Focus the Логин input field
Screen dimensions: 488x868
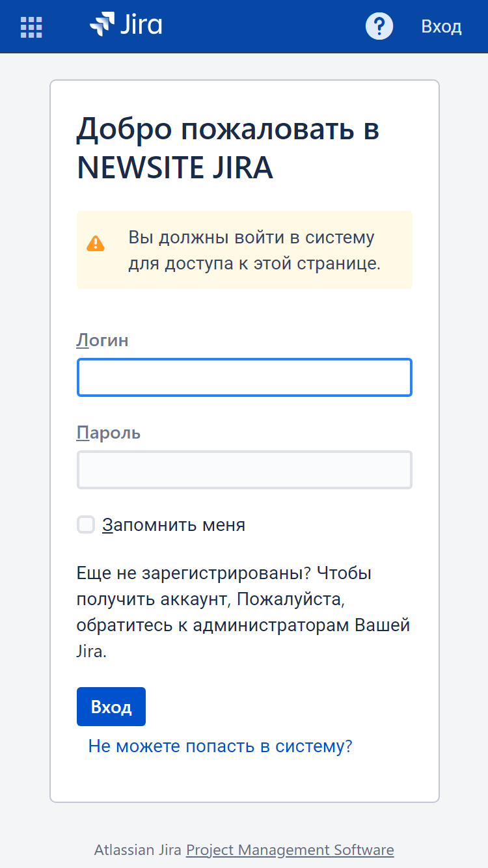[x=245, y=377]
